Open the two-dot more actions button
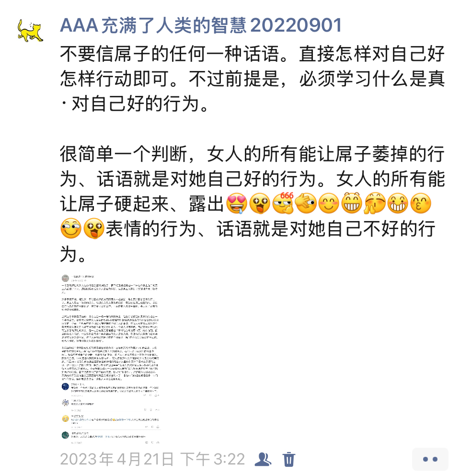This screenshot has height=476, width=460. click(430, 459)
